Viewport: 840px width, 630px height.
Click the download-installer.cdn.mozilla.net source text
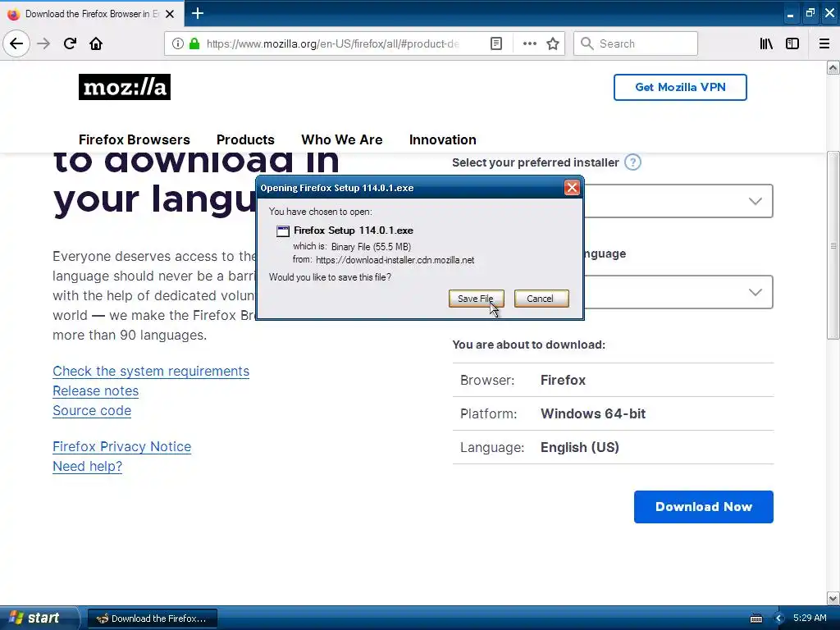(395, 260)
